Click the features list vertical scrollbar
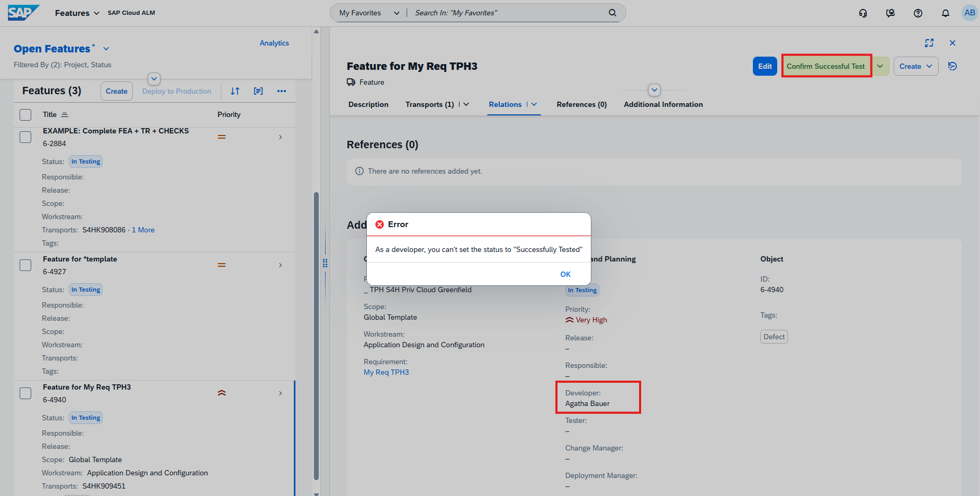 coord(317,336)
